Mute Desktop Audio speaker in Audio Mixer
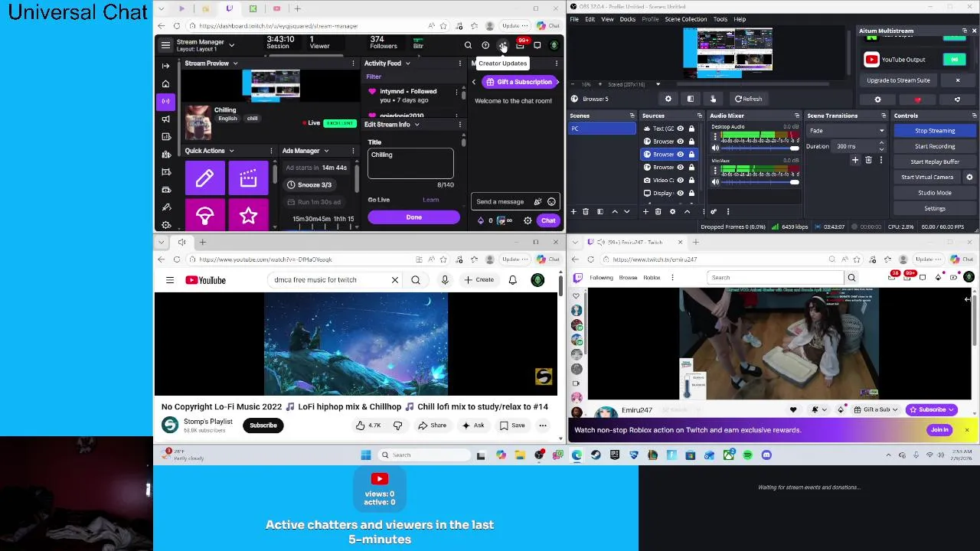980x551 pixels. coord(715,148)
